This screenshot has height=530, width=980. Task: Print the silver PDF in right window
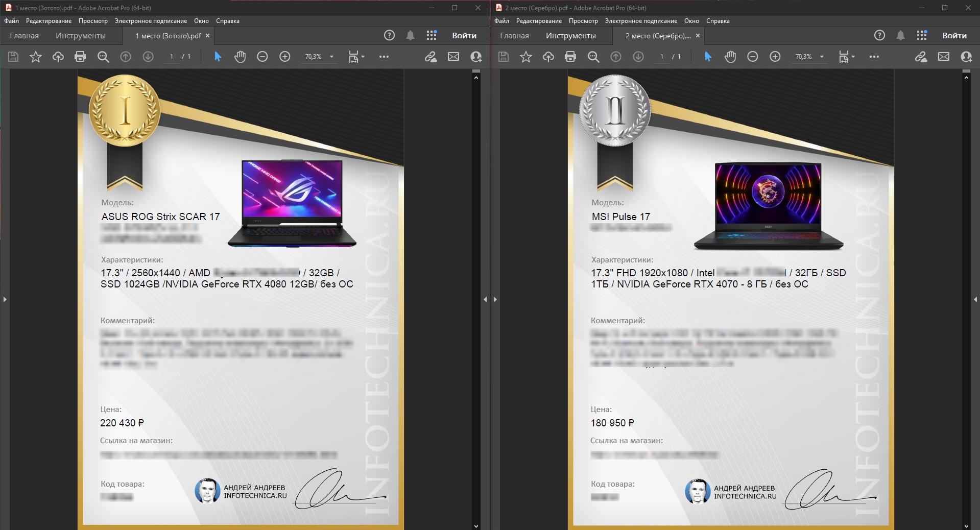[x=570, y=57]
